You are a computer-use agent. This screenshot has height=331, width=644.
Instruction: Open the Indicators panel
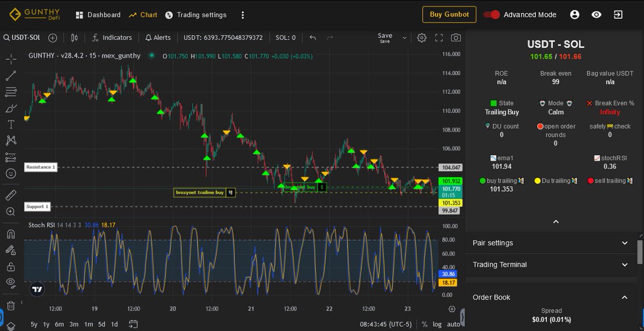(112, 38)
